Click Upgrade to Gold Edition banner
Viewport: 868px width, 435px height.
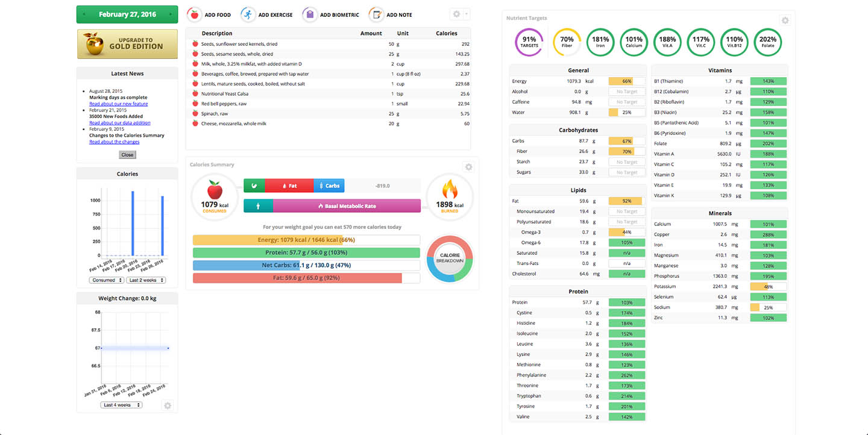[127, 43]
